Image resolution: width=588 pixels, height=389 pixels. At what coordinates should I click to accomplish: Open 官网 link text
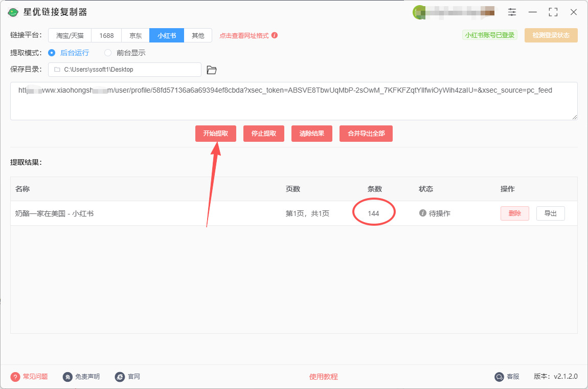click(134, 377)
